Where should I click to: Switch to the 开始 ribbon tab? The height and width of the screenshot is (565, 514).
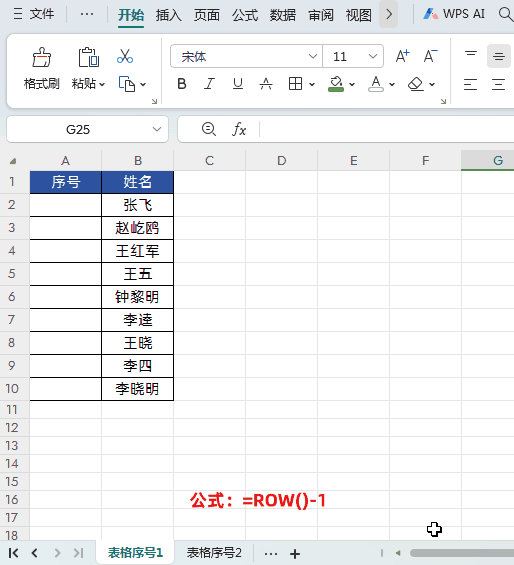131,15
